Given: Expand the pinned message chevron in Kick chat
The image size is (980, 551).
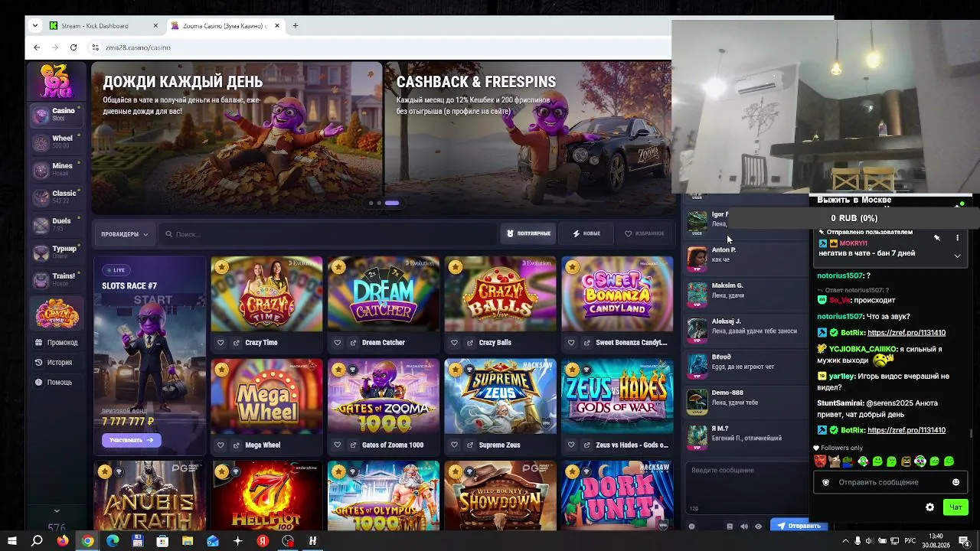Looking at the screenshot, I should click(x=957, y=256).
